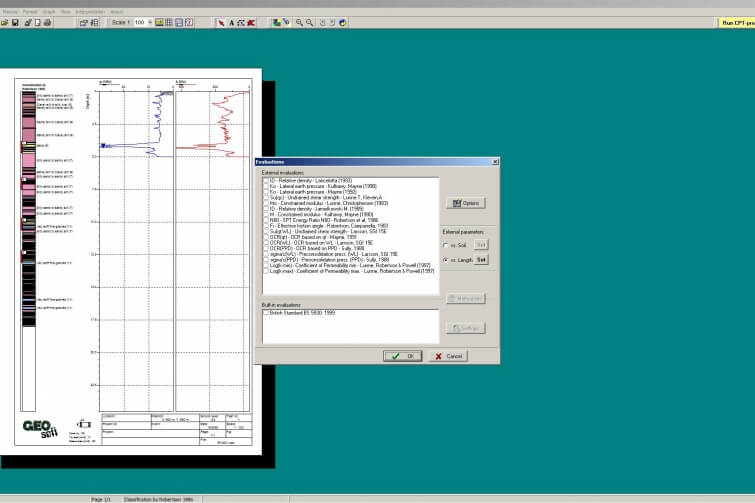Select the 'vs. Length' radio button
The image size is (755, 503).
coord(445,259)
